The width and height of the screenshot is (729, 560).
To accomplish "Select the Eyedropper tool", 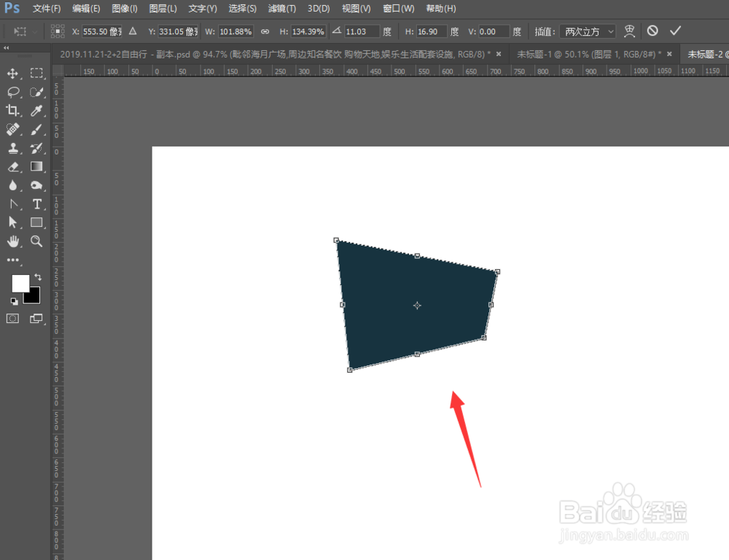I will 36,110.
